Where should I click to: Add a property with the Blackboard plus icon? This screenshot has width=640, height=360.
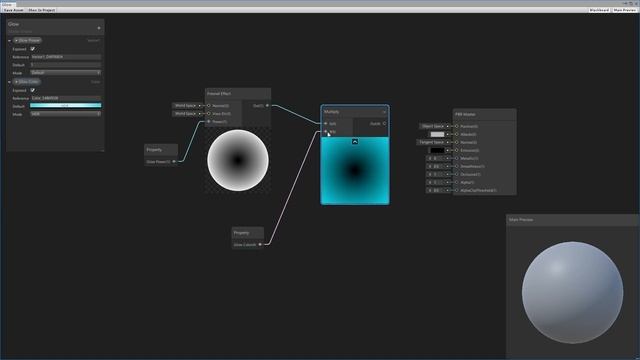point(99,28)
